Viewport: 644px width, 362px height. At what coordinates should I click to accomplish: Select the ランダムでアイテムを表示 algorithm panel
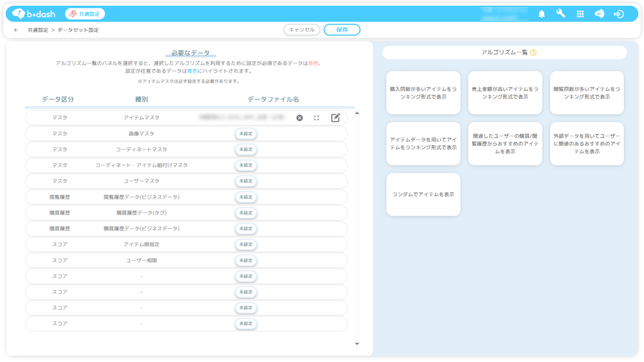click(x=423, y=195)
